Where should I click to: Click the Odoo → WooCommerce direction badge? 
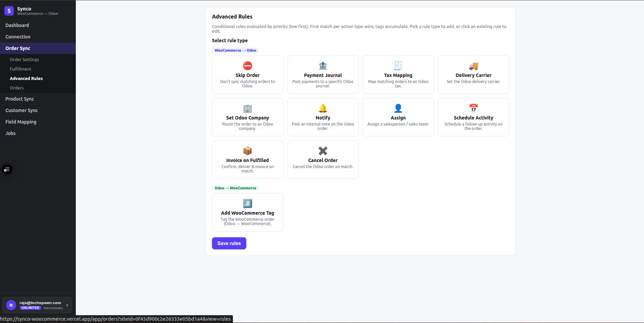pos(235,188)
